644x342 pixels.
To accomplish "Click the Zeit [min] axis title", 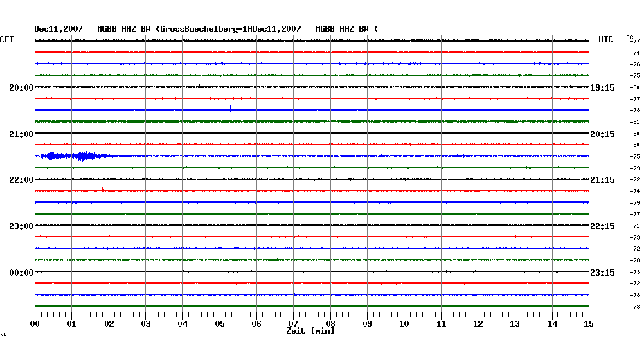I will tap(310, 331).
